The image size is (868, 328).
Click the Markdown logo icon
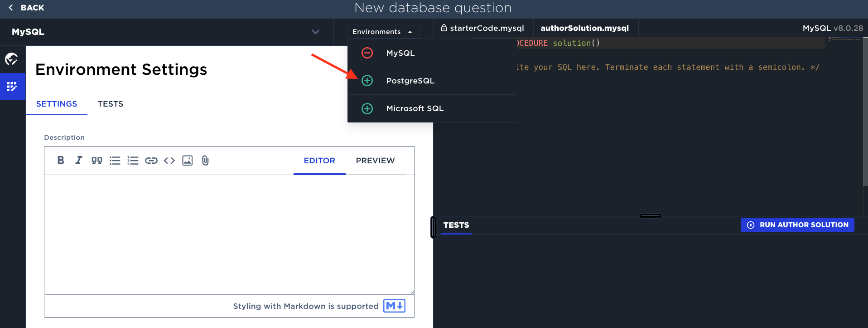tap(394, 306)
